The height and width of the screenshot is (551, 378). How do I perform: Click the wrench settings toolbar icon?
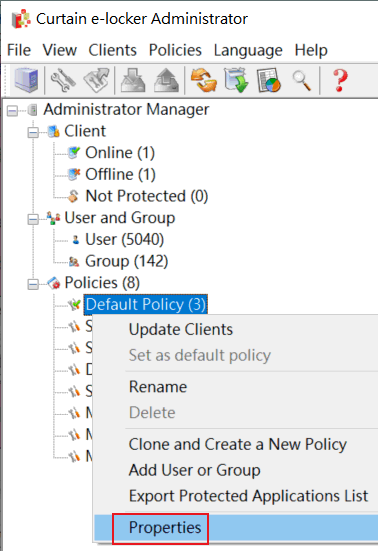tap(63, 80)
